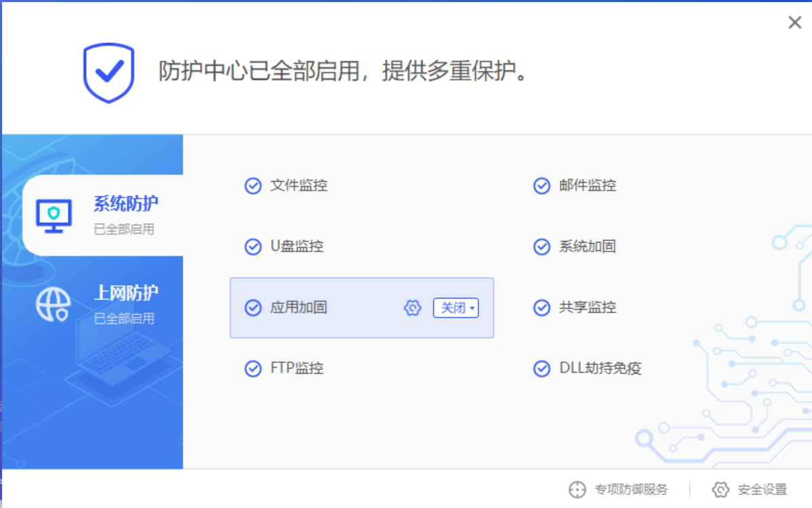Select the 系统防护 sidebar tab
Image resolution: width=812 pixels, height=508 pixels.
coord(125,203)
